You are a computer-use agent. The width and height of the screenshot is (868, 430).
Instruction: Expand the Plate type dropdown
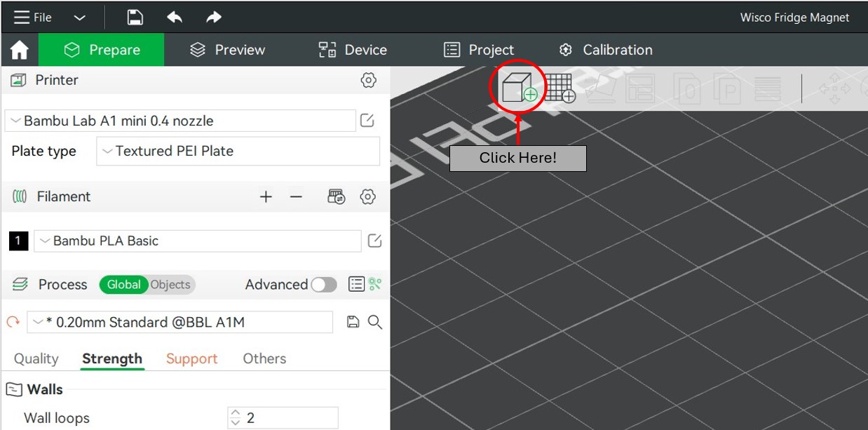coord(238,151)
